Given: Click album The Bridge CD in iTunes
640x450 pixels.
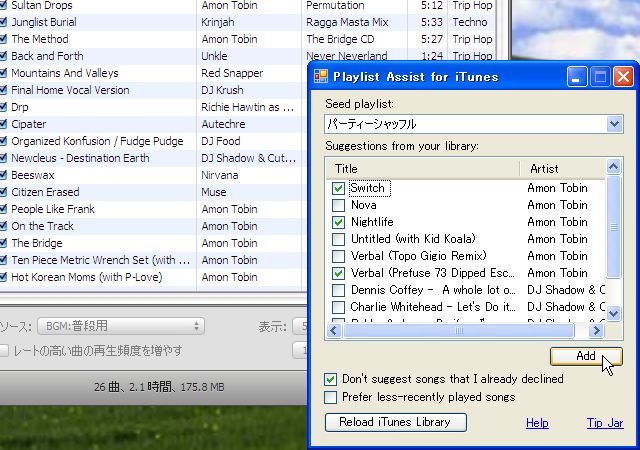Looking at the screenshot, I should click(340, 39).
